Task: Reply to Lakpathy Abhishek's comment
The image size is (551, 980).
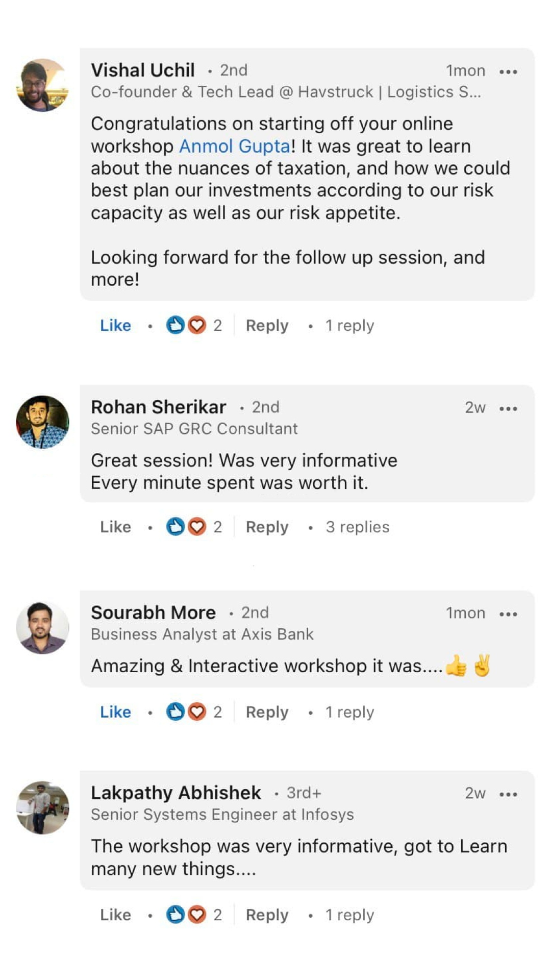Action: [x=267, y=915]
